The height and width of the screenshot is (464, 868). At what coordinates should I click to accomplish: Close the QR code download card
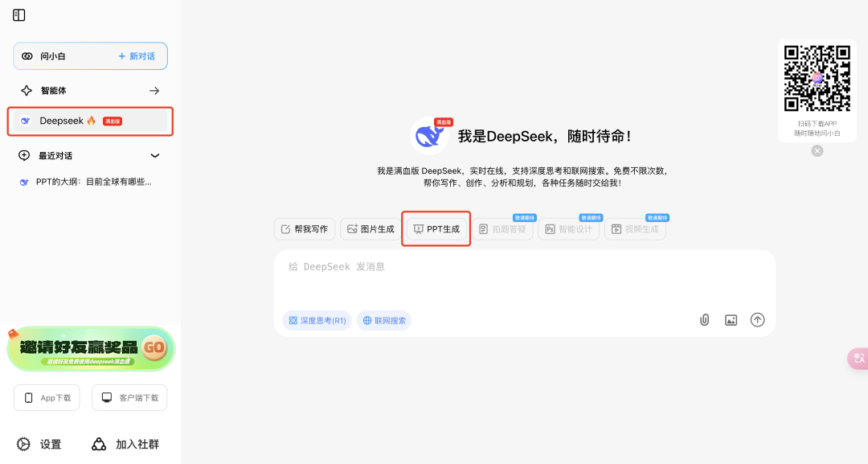point(817,150)
